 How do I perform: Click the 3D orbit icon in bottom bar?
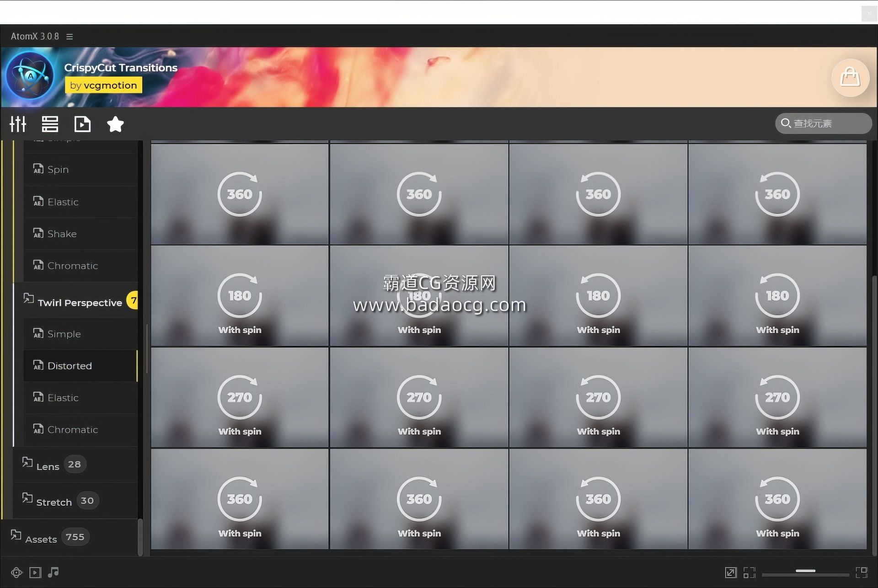pyautogui.click(x=16, y=572)
